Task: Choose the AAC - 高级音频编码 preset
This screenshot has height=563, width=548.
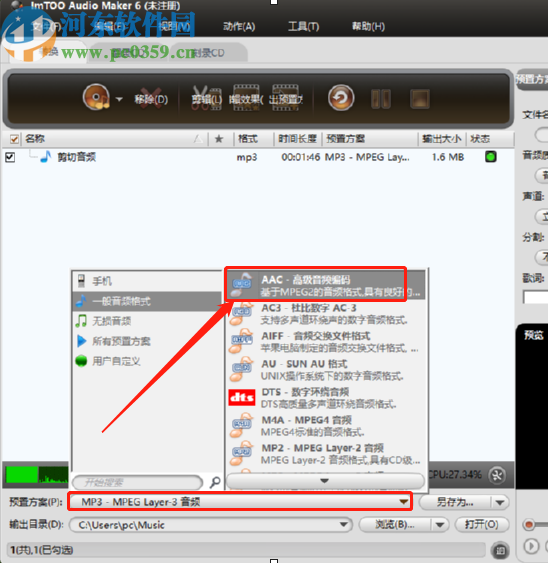Action: click(326, 285)
